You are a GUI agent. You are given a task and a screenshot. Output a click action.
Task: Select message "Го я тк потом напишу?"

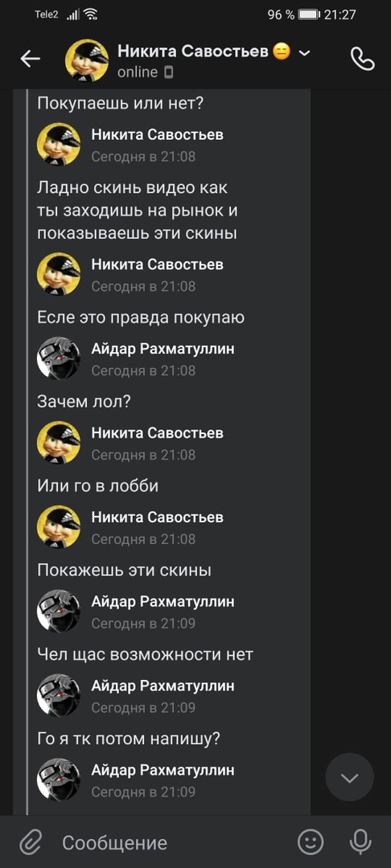(129, 739)
